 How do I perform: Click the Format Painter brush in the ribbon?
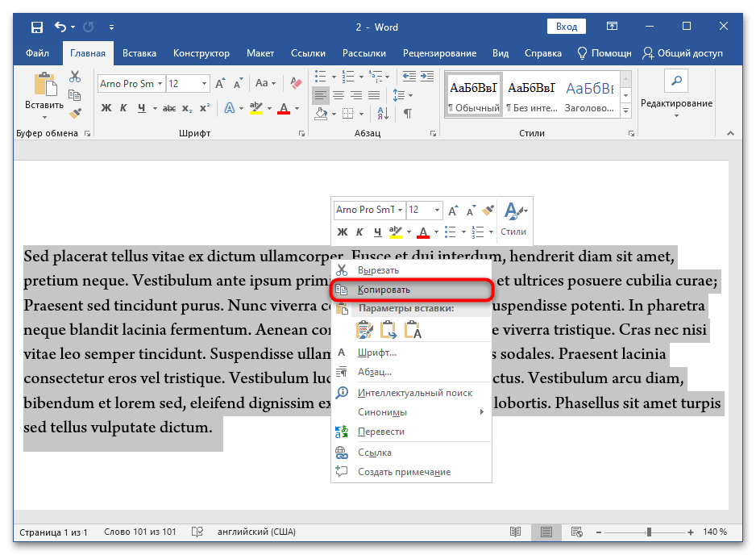pos(75,114)
